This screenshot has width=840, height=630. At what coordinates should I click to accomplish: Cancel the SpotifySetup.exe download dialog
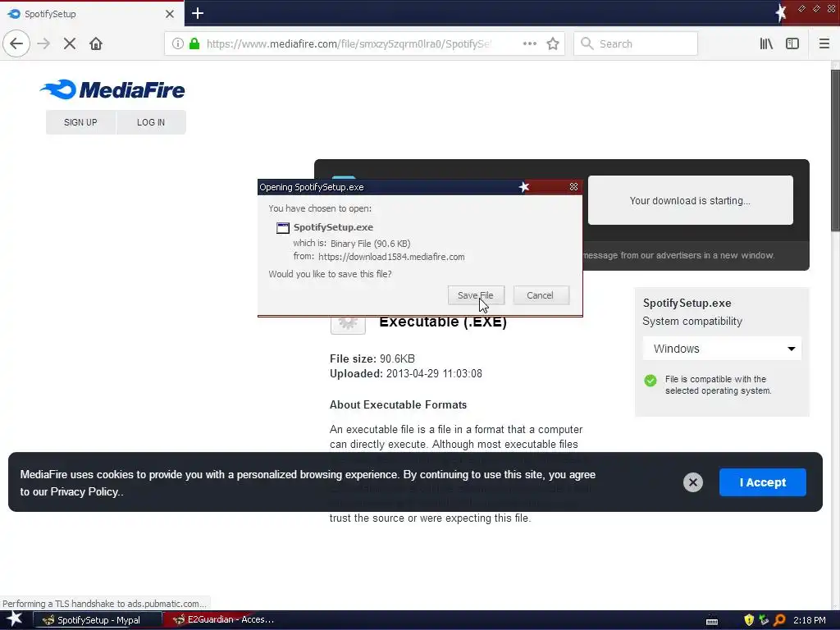pos(541,295)
